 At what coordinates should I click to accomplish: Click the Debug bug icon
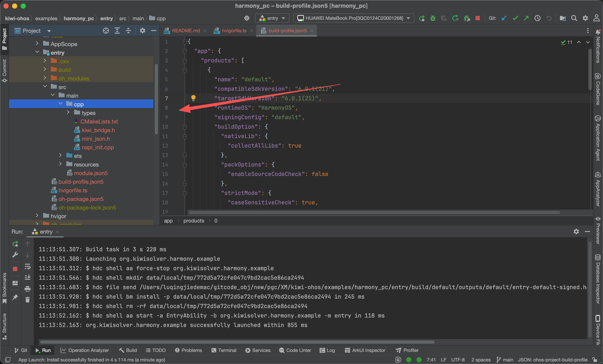click(x=433, y=18)
